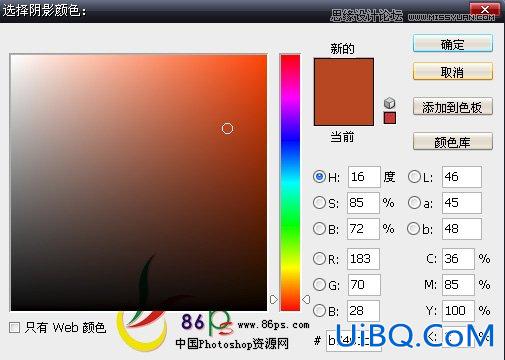Close the shadow color picker dialog
The image size is (505, 360).
(485, 9)
